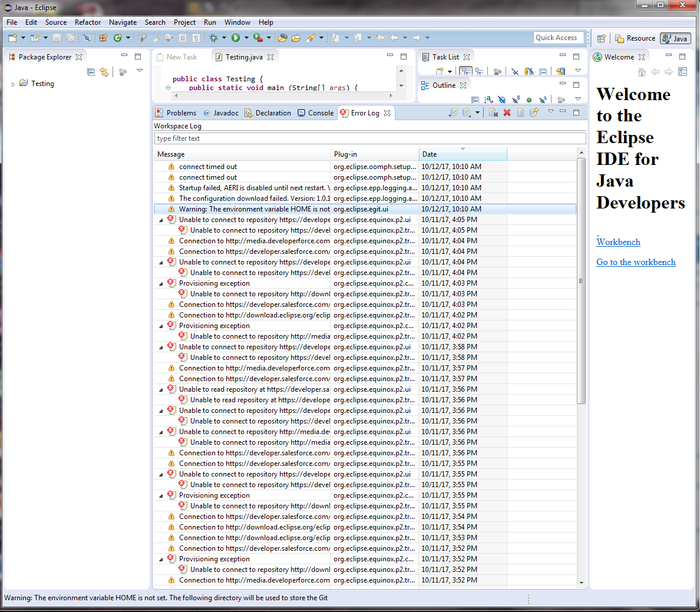Click the Open Perspective icon
The height and width of the screenshot is (612, 700).
[601, 38]
